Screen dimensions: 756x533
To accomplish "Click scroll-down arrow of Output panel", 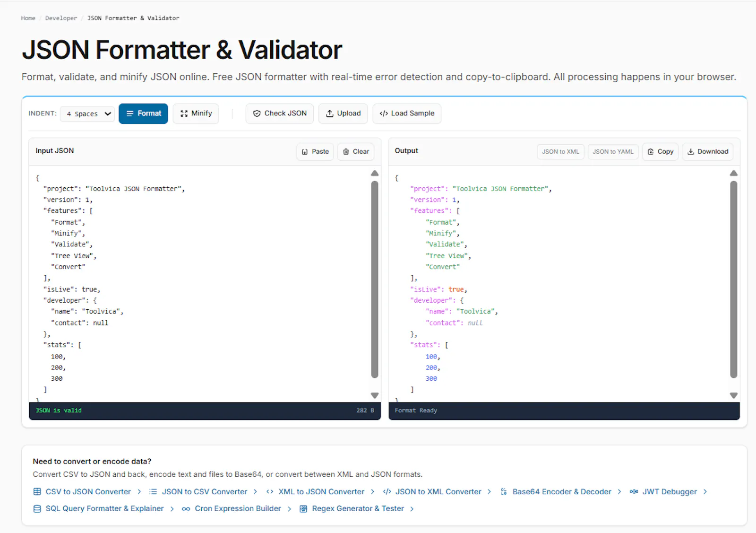I will click(734, 395).
